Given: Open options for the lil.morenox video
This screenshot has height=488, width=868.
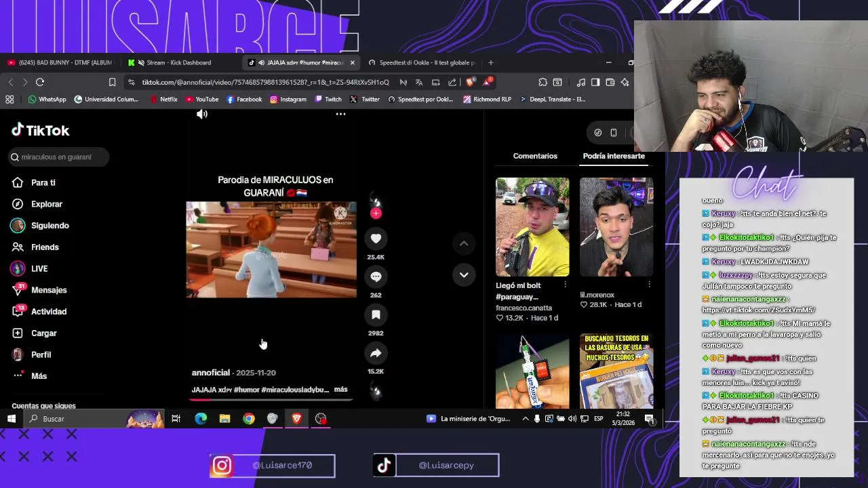Looking at the screenshot, I should 649,285.
